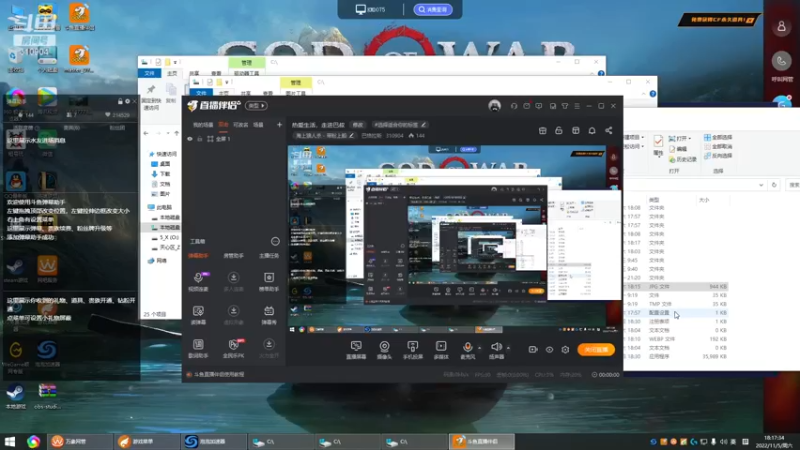
Task: Open the gear settings in live companion
Action: click(565, 349)
